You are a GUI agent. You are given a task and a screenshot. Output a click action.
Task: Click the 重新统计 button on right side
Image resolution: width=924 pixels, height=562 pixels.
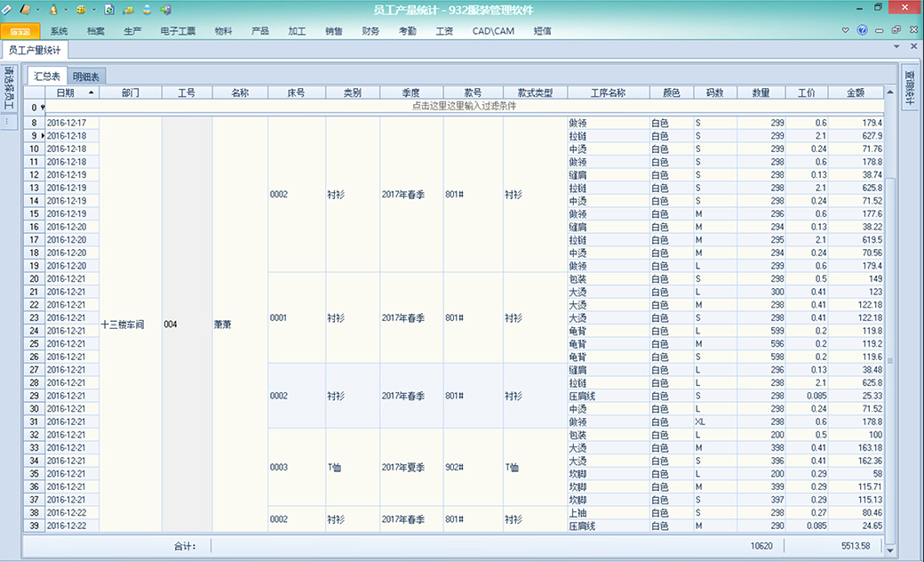tap(910, 87)
